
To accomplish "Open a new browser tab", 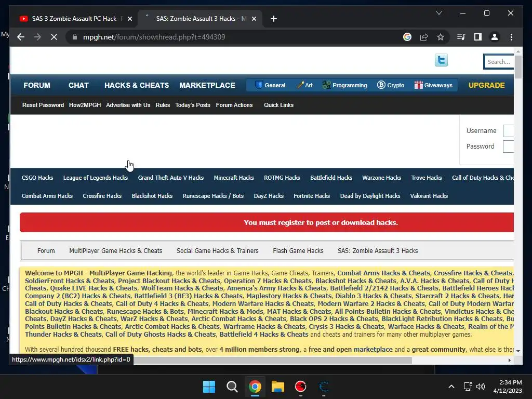I will pos(274,19).
